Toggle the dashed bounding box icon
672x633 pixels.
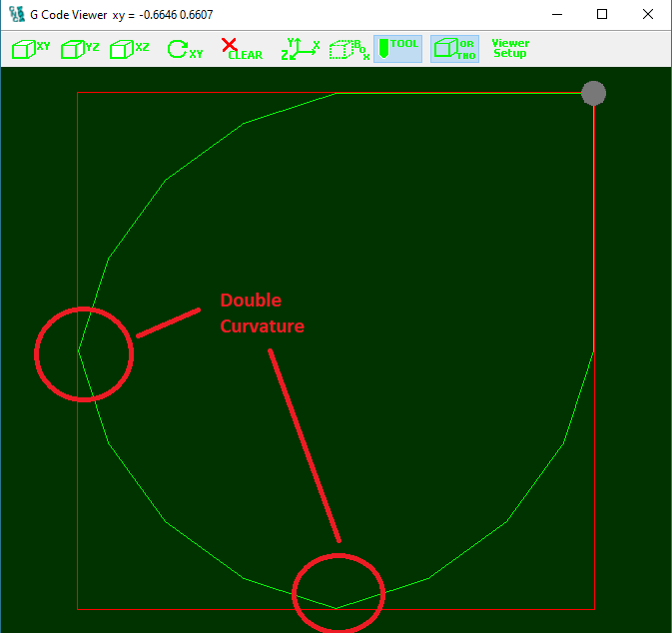click(x=349, y=49)
